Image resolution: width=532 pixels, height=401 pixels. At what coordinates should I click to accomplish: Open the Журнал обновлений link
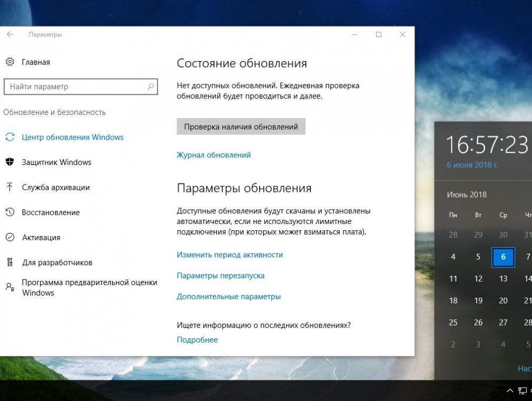tap(214, 155)
